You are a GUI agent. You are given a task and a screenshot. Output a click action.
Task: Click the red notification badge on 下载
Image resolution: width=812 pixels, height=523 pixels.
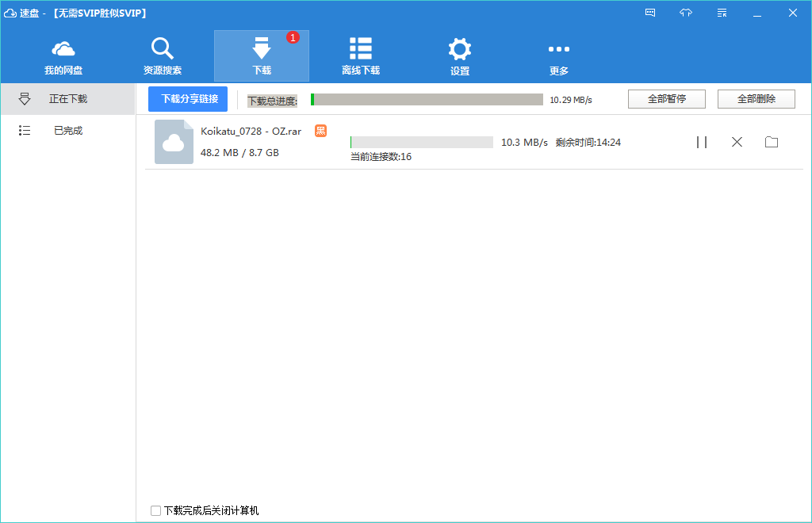(293, 37)
